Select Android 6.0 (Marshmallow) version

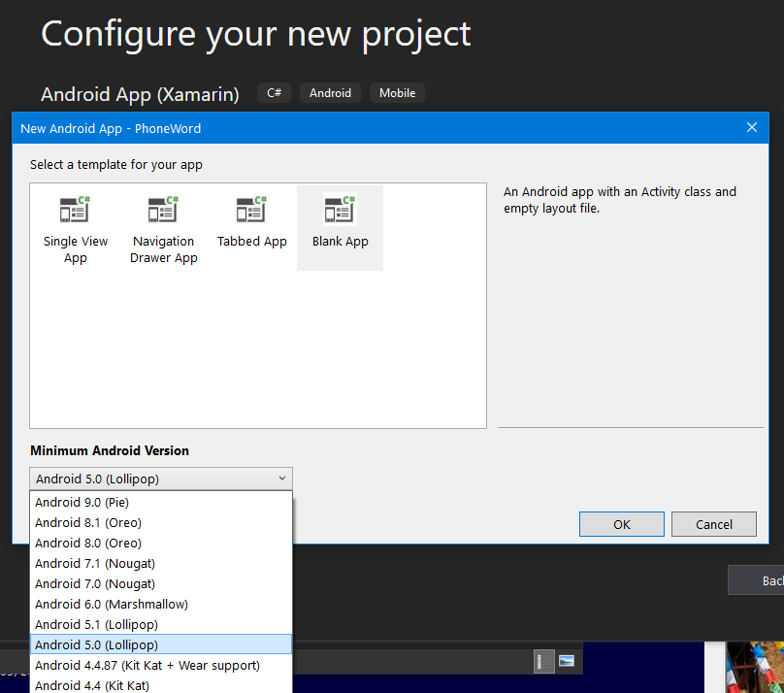point(111,604)
